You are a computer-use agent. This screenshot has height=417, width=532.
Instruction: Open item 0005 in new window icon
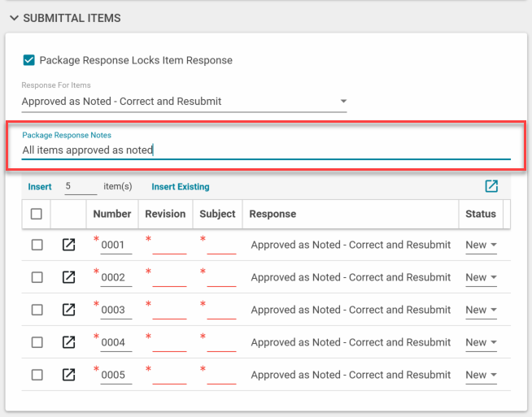pyautogui.click(x=69, y=375)
